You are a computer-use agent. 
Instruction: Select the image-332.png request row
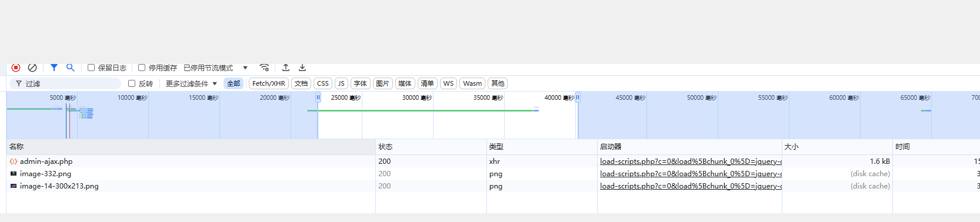click(x=493, y=173)
